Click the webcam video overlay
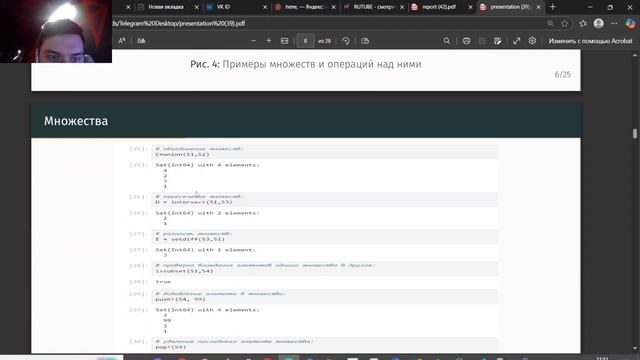The height and width of the screenshot is (360, 640). coord(56,31)
